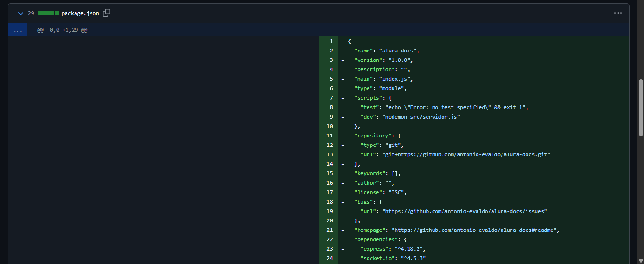Open the package.json file link
The image size is (644, 264).
[80, 13]
